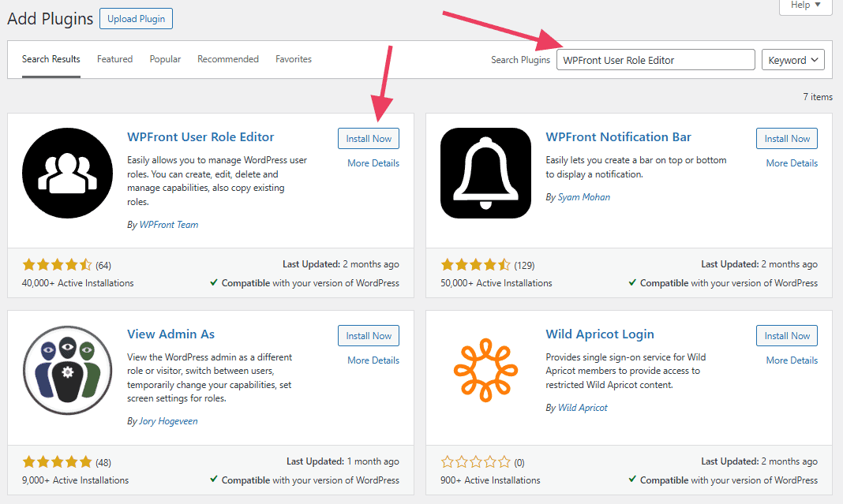Open the Help panel dropdown
Image resolution: width=843 pixels, height=504 pixels.
click(804, 6)
